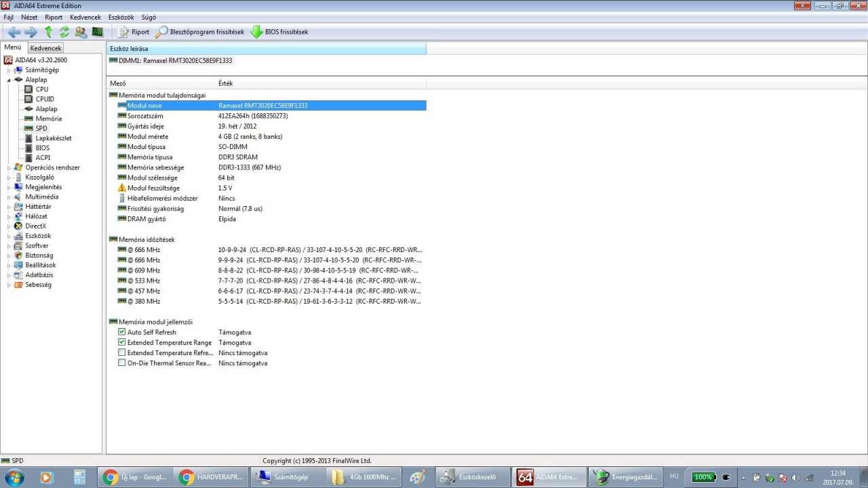Open the Riport wizard

point(134,32)
